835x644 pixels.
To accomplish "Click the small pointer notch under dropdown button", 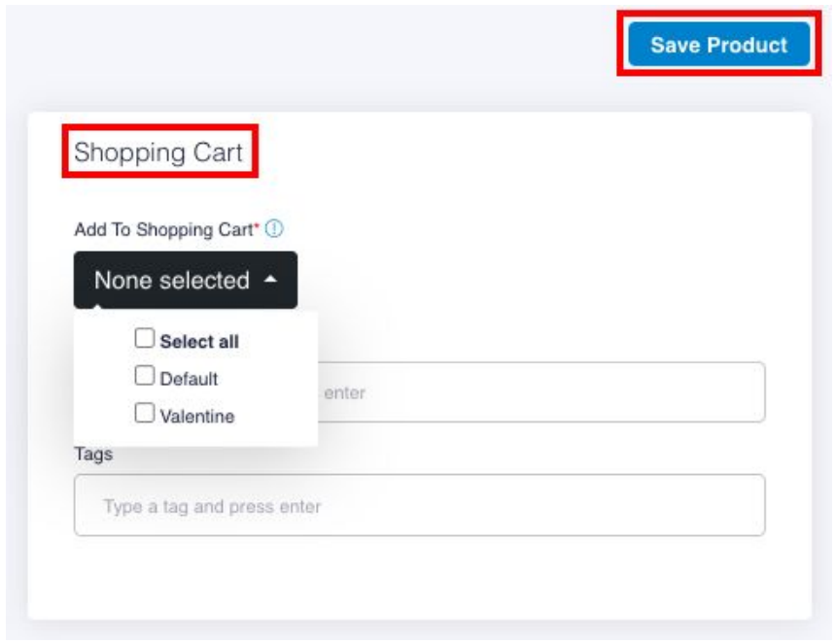I will coord(97,308).
